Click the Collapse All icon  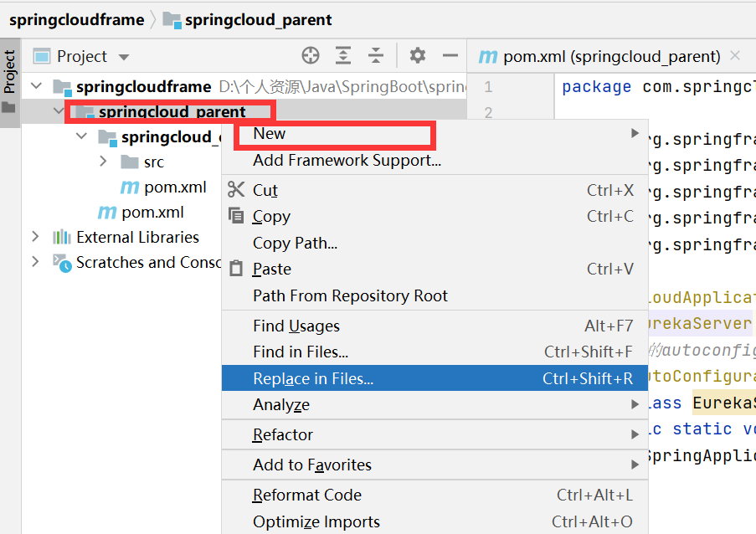pos(375,55)
